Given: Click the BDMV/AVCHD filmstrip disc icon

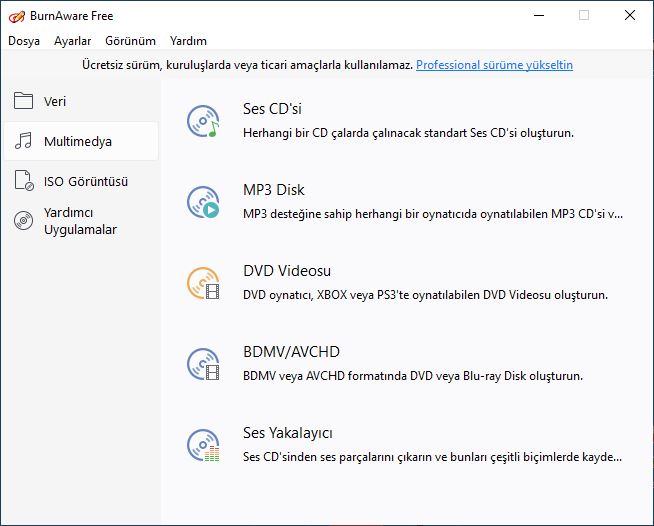Looking at the screenshot, I should (203, 364).
